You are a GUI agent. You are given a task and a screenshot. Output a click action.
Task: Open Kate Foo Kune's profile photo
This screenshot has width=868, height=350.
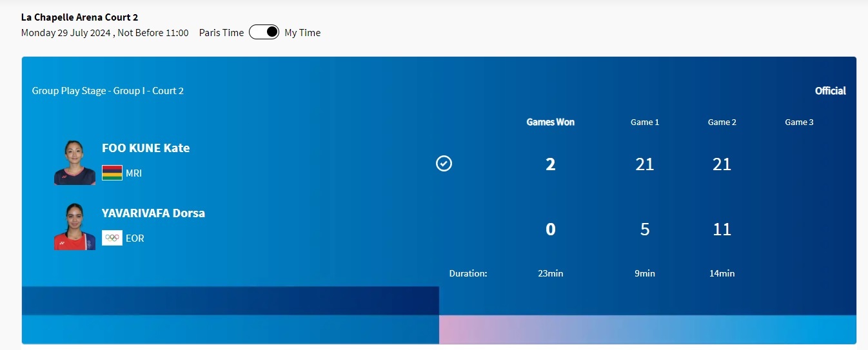(75, 162)
